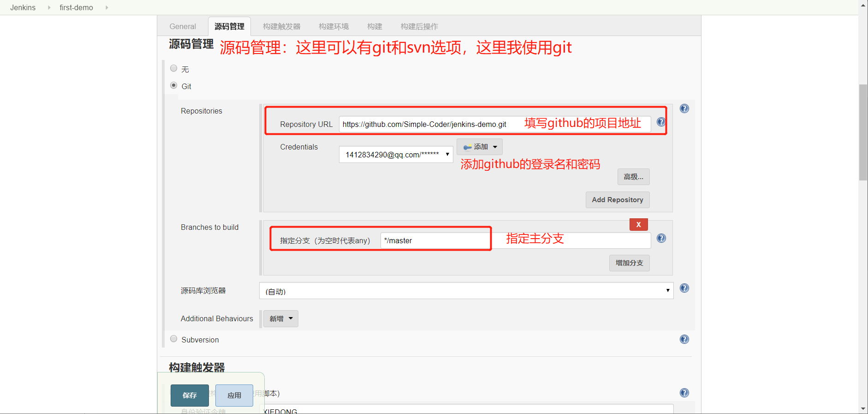This screenshot has width=868, height=414.
Task: Click the 源码库浏览器 label
Action: pos(203,290)
